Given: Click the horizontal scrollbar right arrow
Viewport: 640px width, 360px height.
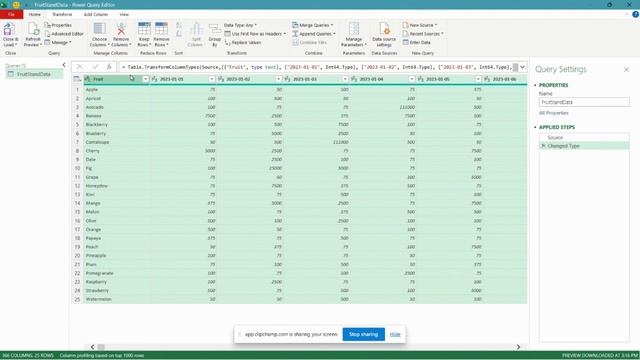Looking at the screenshot, I should tap(518, 347).
